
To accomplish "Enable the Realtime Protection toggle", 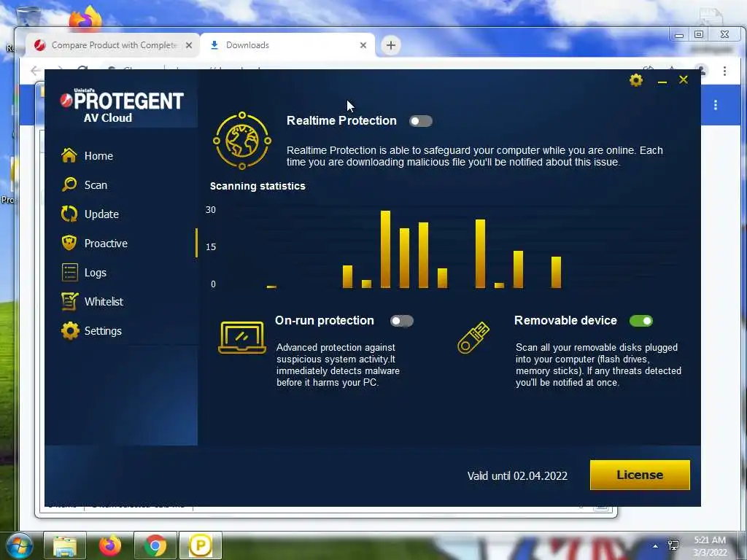I will [421, 121].
